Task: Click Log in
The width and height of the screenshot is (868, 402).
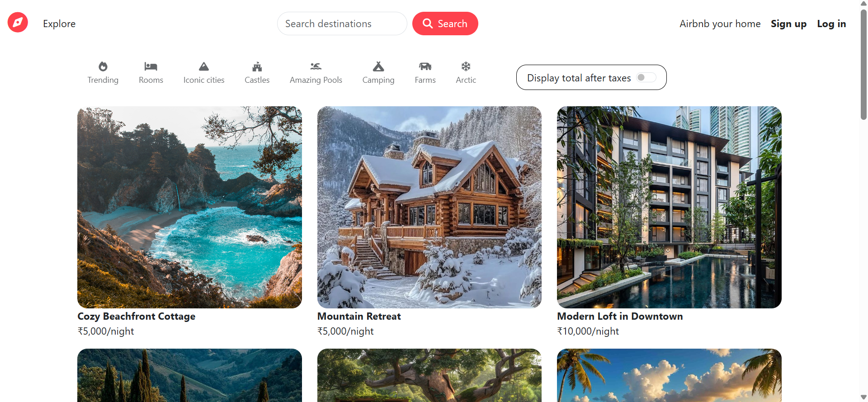Action: [831, 24]
